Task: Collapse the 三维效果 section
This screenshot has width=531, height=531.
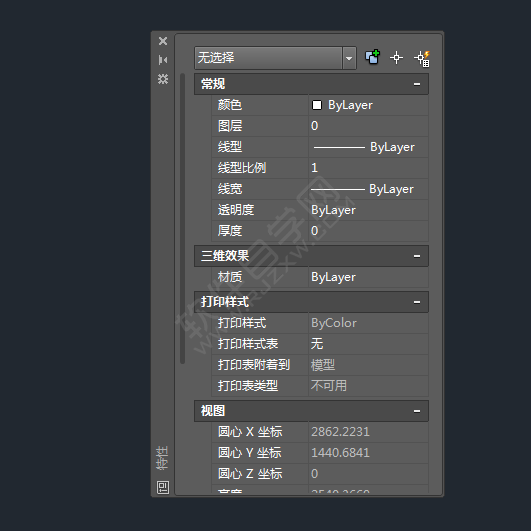Action: click(x=417, y=256)
